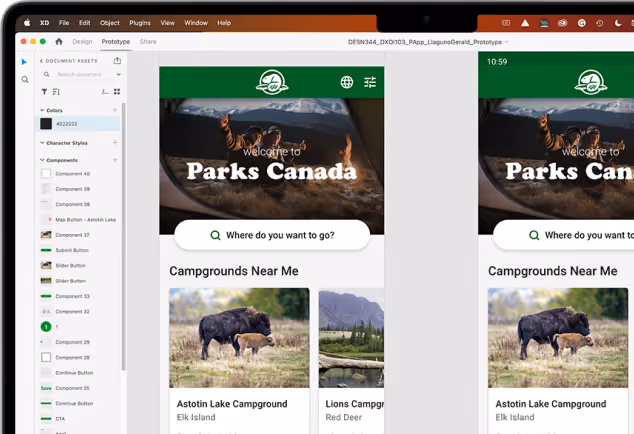Add a component with plus icon
Image resolution: width=634 pixels, height=434 pixels.
pyautogui.click(x=115, y=160)
